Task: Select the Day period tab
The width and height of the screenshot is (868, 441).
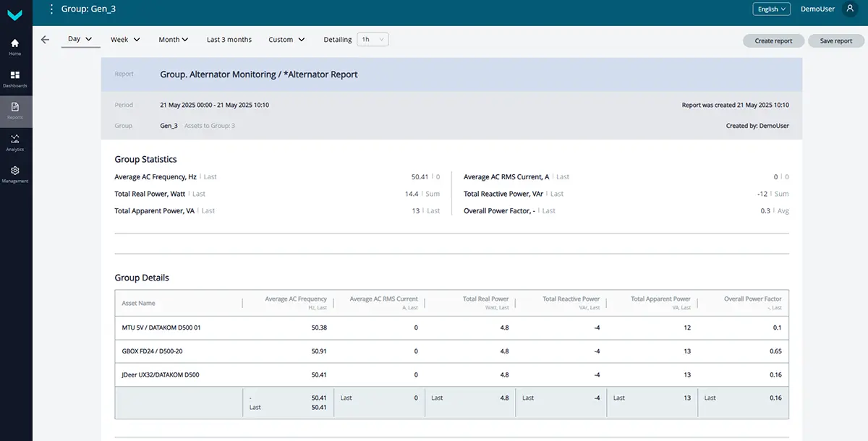Action: pos(80,39)
